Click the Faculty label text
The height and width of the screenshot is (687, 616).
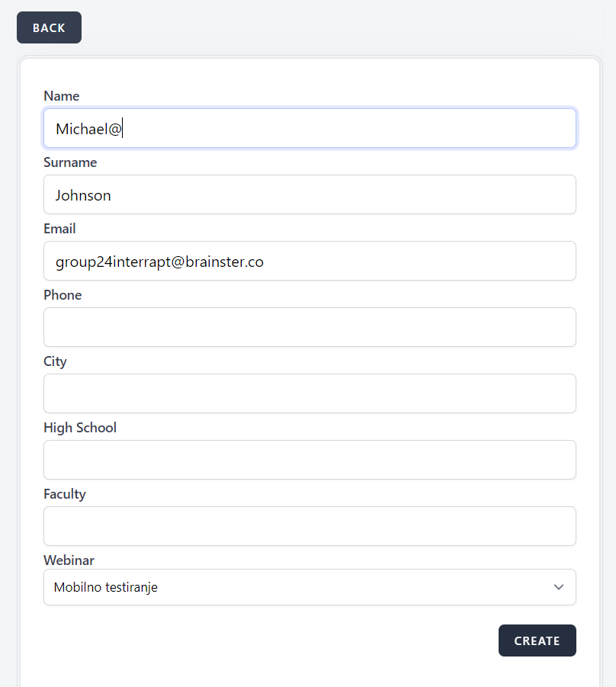pyautogui.click(x=65, y=494)
